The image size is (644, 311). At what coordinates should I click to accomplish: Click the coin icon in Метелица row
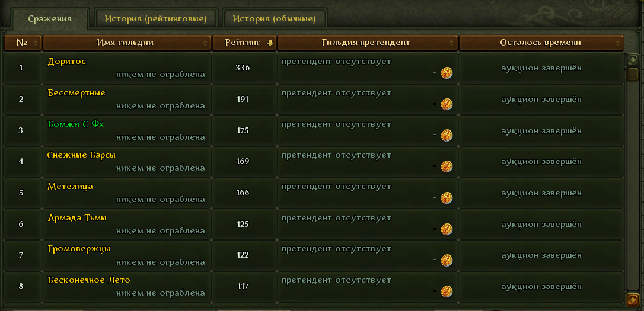tap(447, 198)
